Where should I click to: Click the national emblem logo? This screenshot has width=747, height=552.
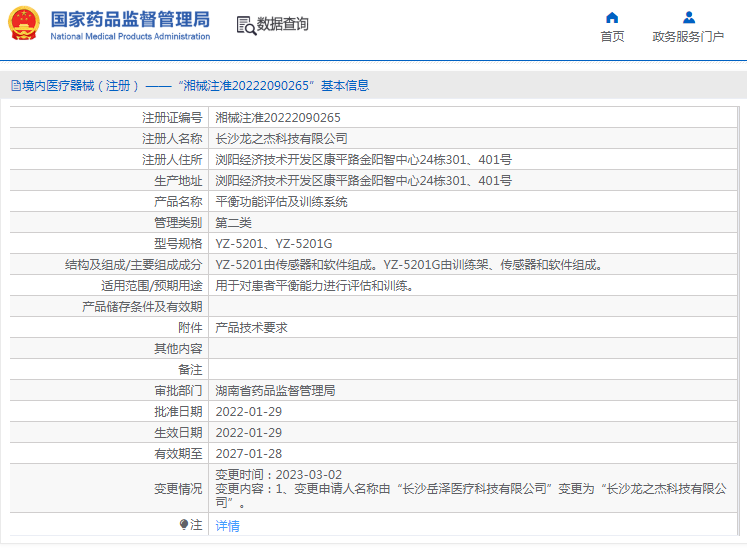pyautogui.click(x=24, y=23)
